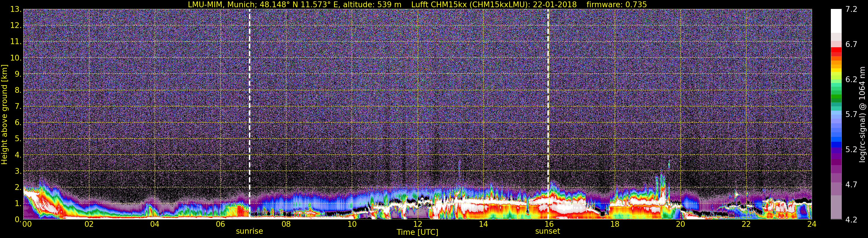Click time axis tick '22'
The image size is (868, 238).
click(x=746, y=224)
